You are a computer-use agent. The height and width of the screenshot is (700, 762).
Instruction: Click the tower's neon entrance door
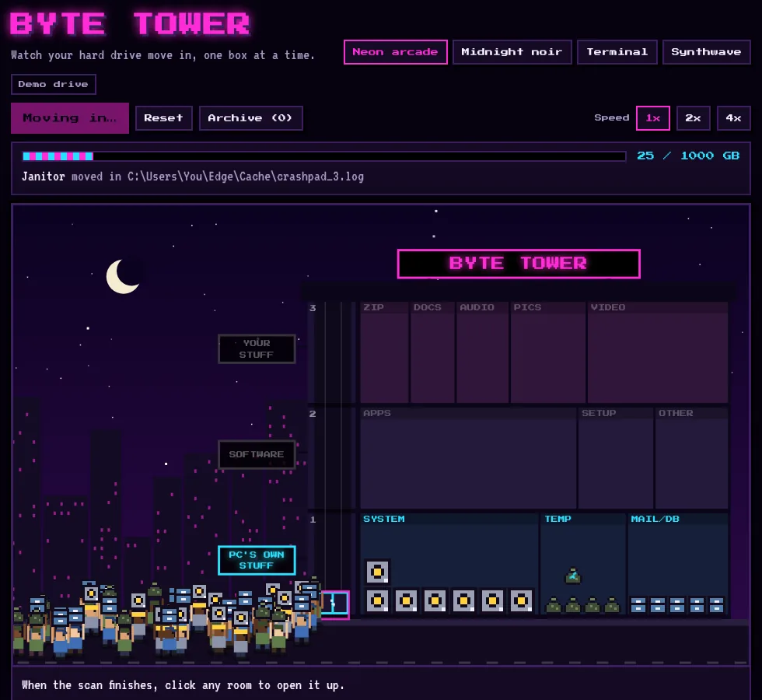click(x=335, y=605)
